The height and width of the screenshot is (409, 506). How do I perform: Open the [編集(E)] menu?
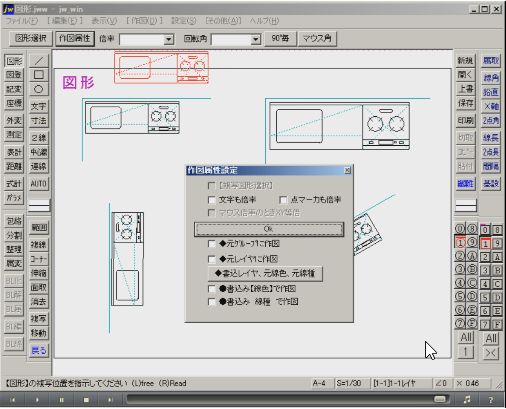pyautogui.click(x=65, y=21)
